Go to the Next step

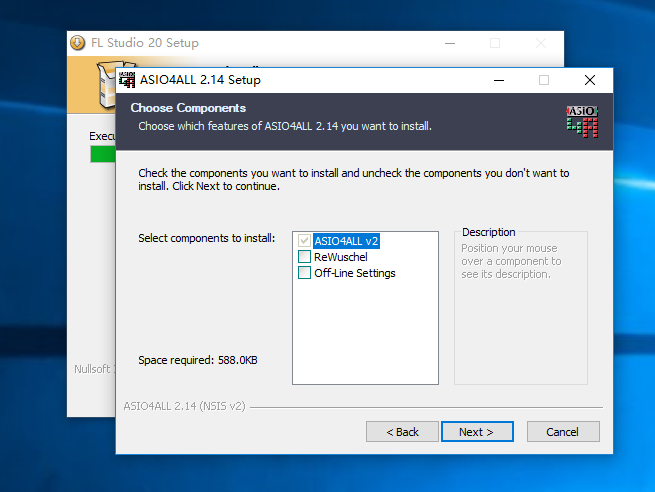(477, 431)
